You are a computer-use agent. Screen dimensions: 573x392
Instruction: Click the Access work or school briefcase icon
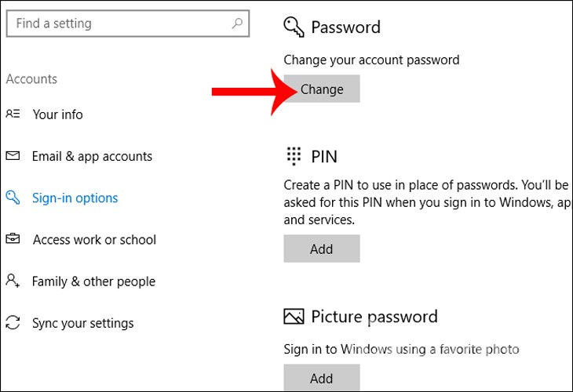click(13, 239)
